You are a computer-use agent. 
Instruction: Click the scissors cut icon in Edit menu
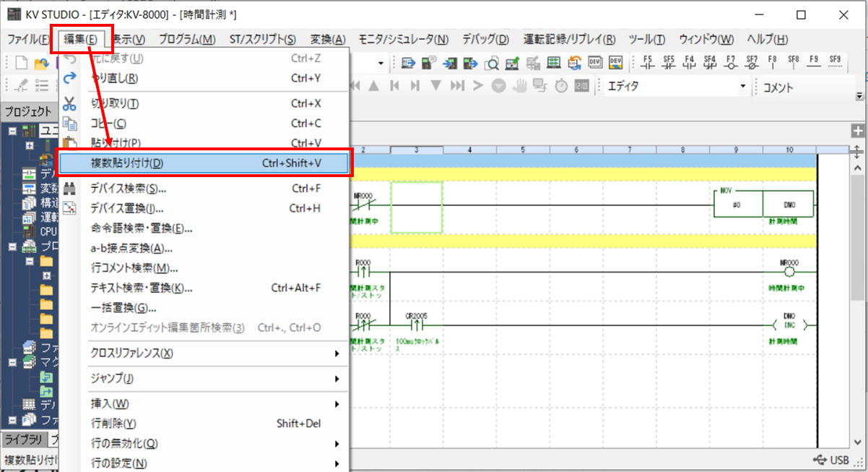point(70,103)
